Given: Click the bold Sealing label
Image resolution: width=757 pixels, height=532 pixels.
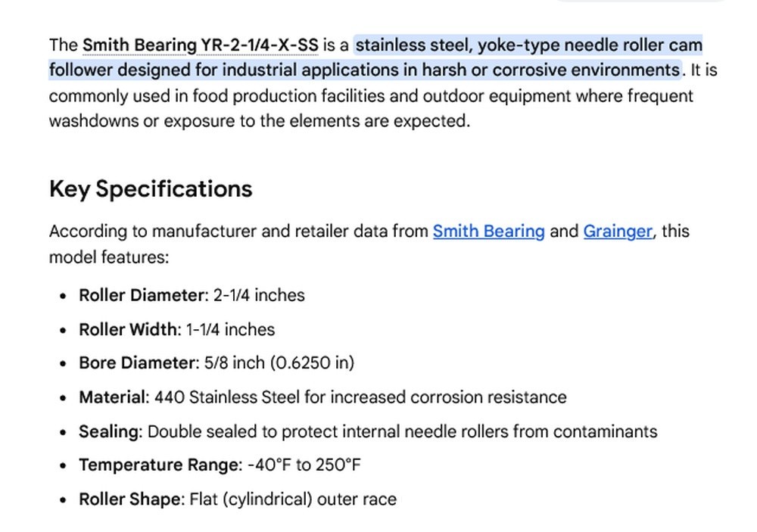Looking at the screenshot, I should click(x=108, y=431).
